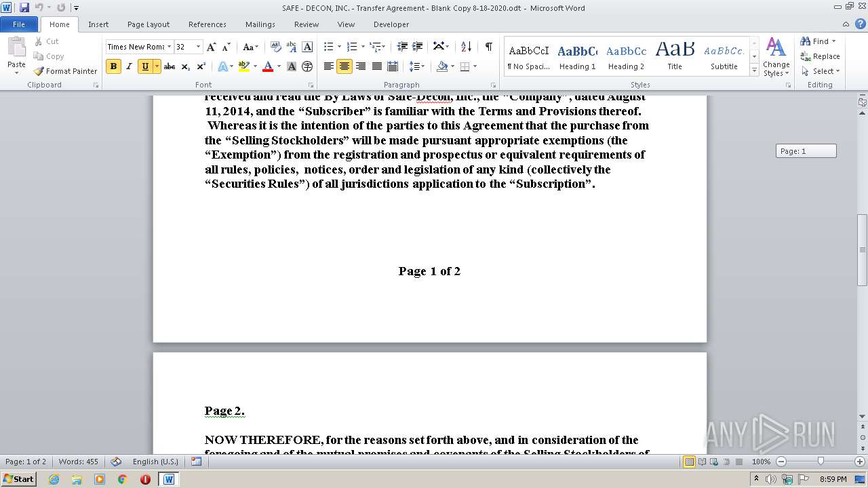The height and width of the screenshot is (488, 868).
Task: Apply the Subtitle style
Action: (x=724, y=57)
